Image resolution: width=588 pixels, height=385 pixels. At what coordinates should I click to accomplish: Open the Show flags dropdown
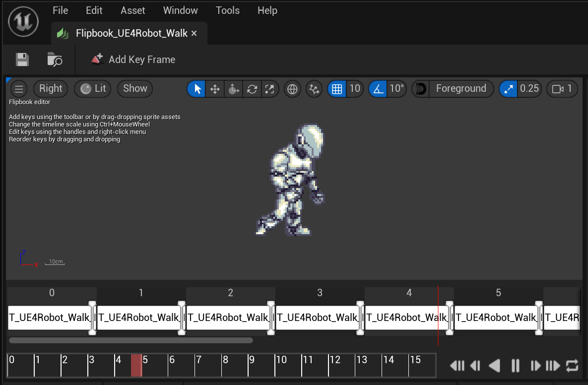(x=134, y=88)
